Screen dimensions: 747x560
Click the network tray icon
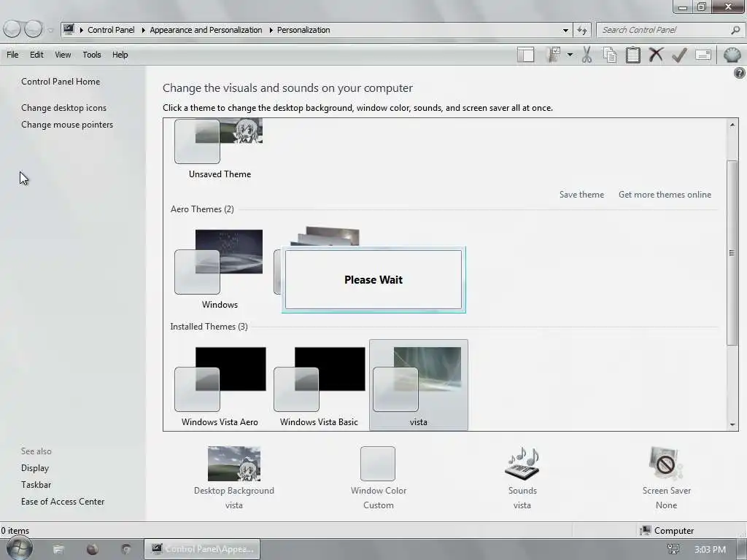tap(673, 550)
